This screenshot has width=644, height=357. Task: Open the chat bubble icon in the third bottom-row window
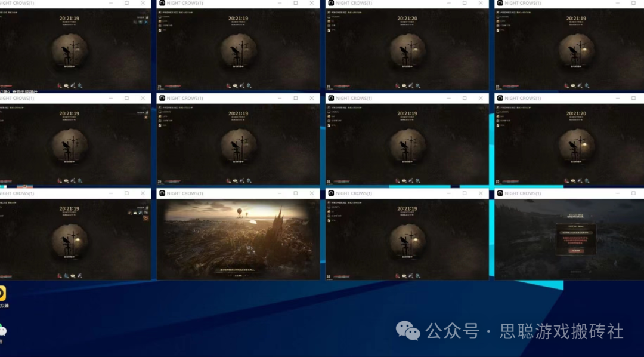click(404, 276)
